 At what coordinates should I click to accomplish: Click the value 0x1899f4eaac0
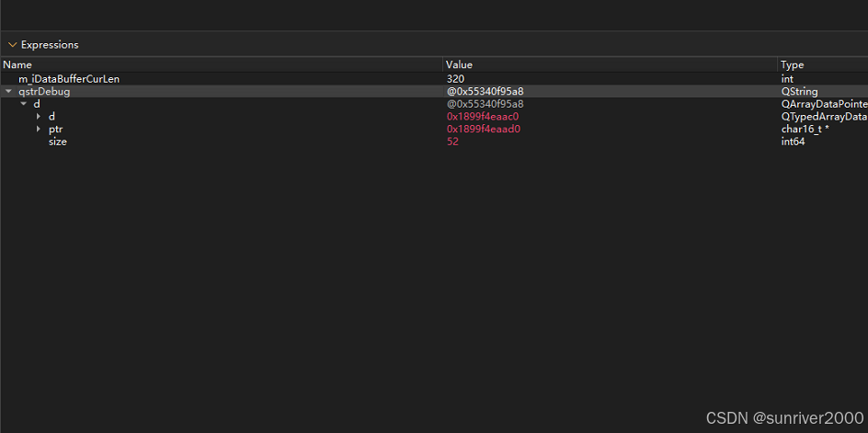click(x=484, y=116)
